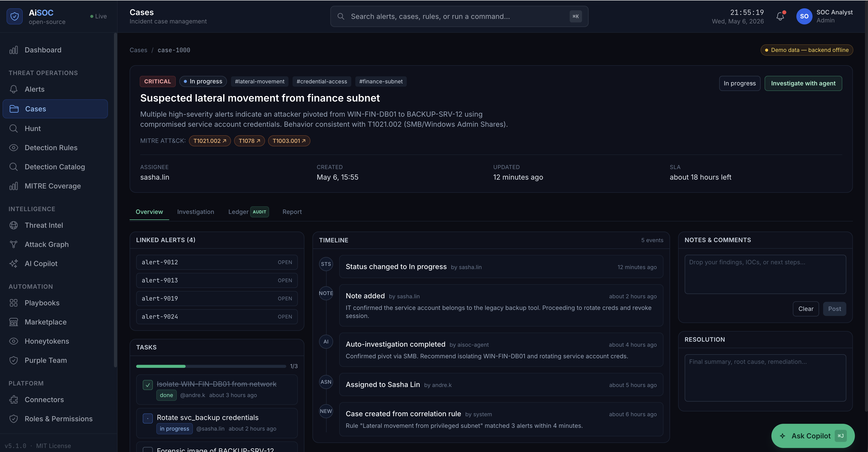
Task: Click Investigate with agent button
Action: pyautogui.click(x=803, y=83)
